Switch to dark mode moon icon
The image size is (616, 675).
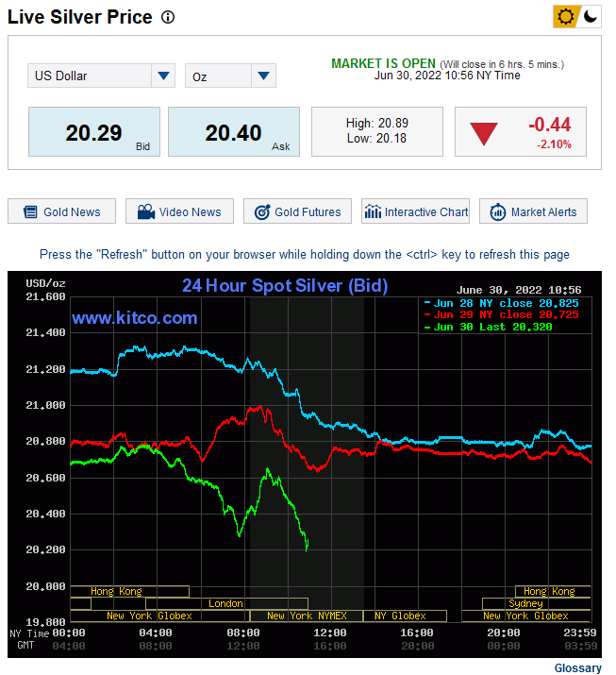pyautogui.click(x=590, y=17)
